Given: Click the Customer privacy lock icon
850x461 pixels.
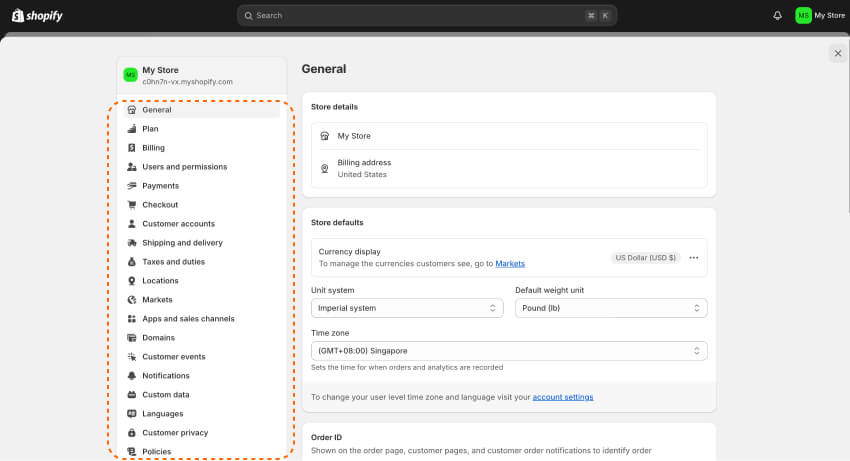Looking at the screenshot, I should click(132, 432).
